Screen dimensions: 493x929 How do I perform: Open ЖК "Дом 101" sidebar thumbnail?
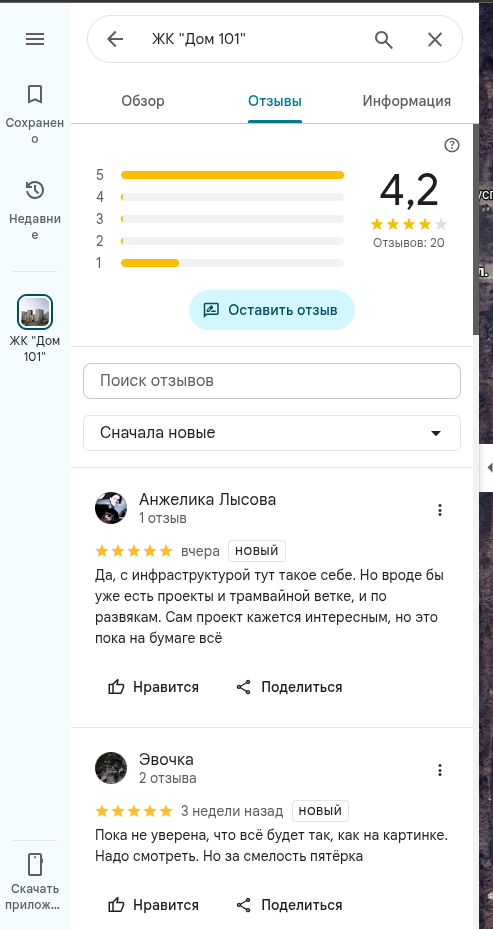pyautogui.click(x=35, y=312)
